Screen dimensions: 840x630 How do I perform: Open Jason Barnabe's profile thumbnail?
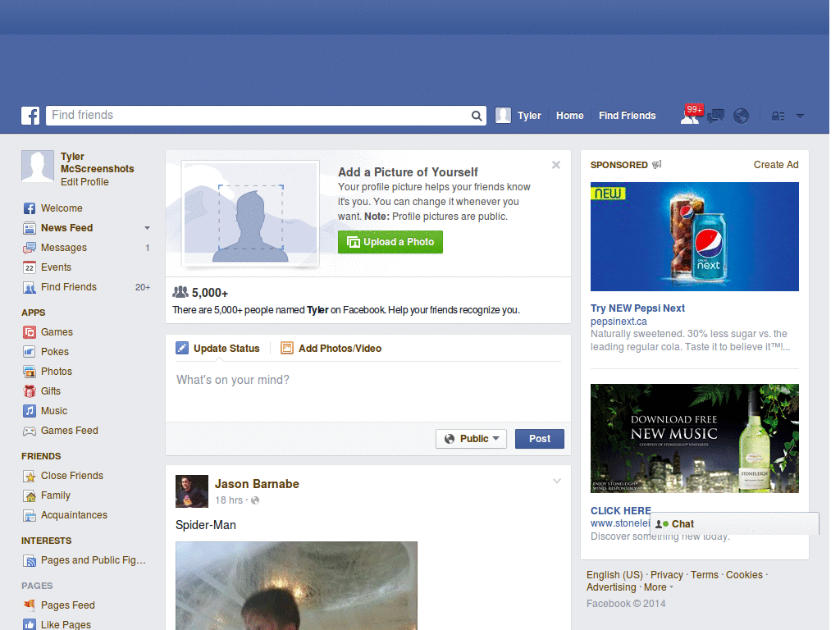point(192,491)
